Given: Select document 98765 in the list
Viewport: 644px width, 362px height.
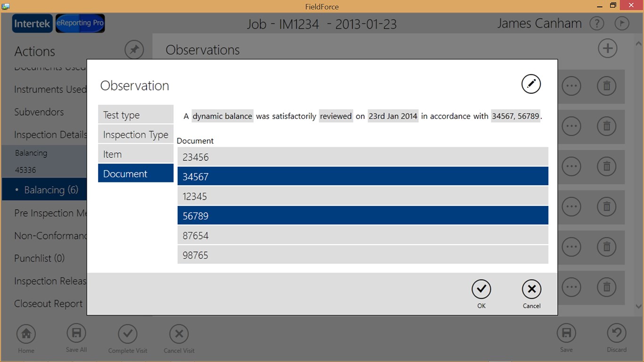Looking at the screenshot, I should [x=363, y=255].
